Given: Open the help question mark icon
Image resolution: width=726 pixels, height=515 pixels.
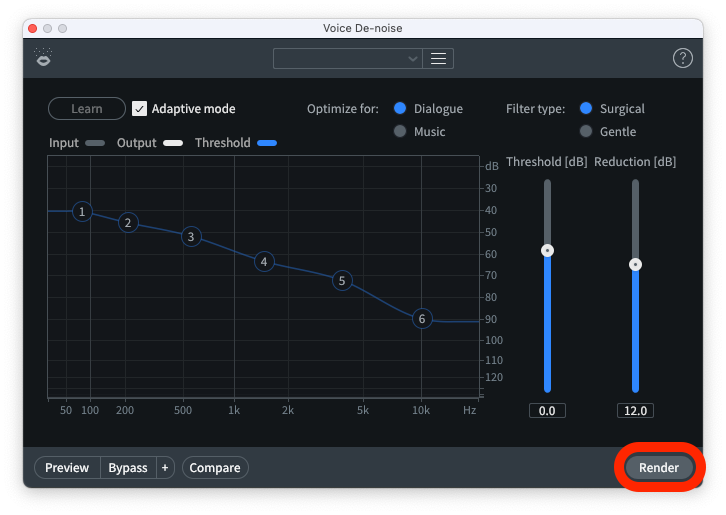Looking at the screenshot, I should (x=683, y=59).
